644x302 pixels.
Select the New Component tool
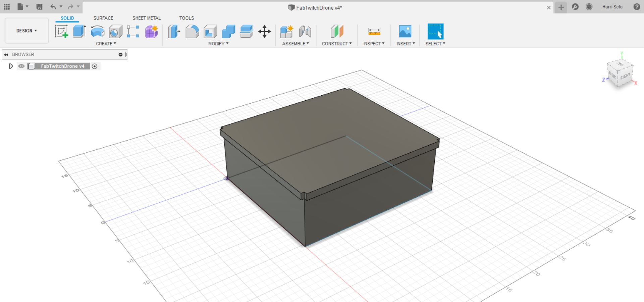coord(287,32)
